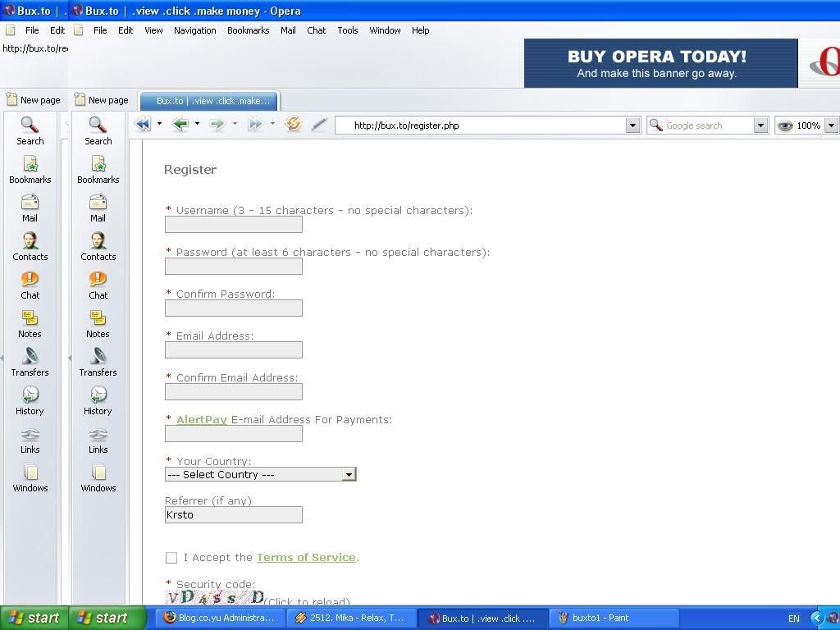Click the green Forward arrow icon
This screenshot has width=840, height=630.
(x=217, y=125)
